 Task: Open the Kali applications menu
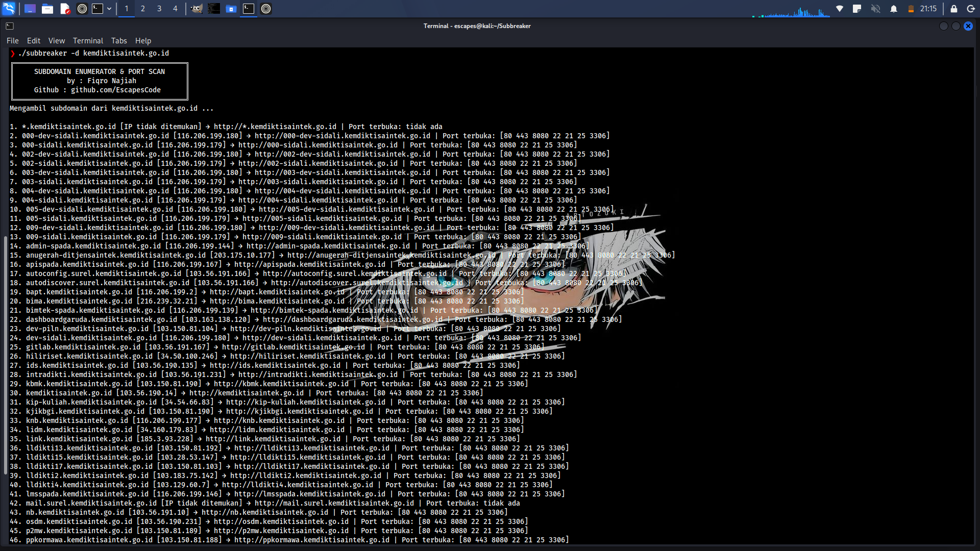click(9, 9)
